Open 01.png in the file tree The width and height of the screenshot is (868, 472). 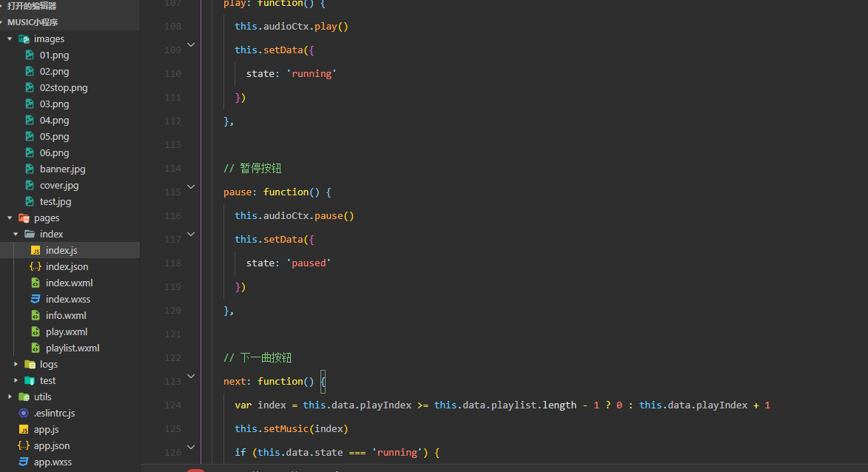click(54, 55)
